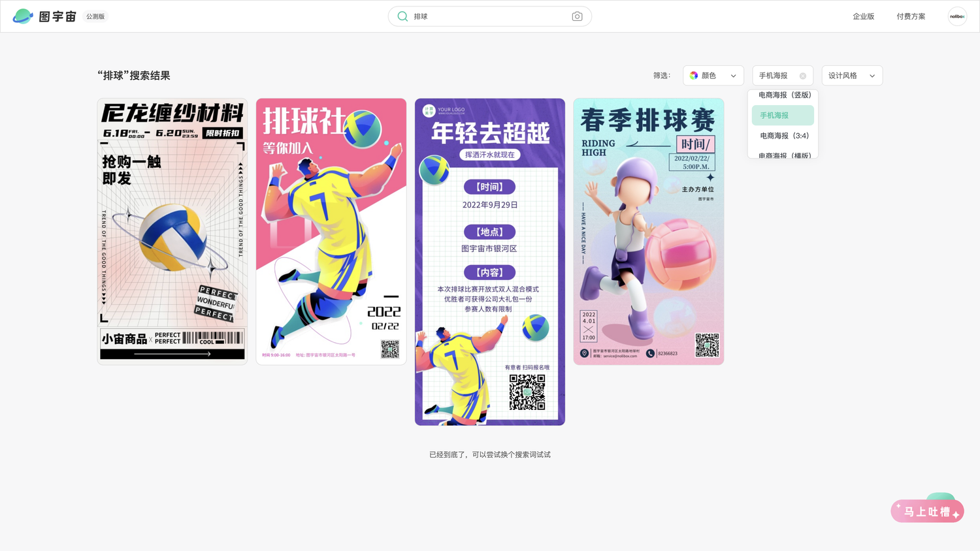Click the 已经到底了 notice text
Viewport: 980px width, 551px height.
click(490, 454)
